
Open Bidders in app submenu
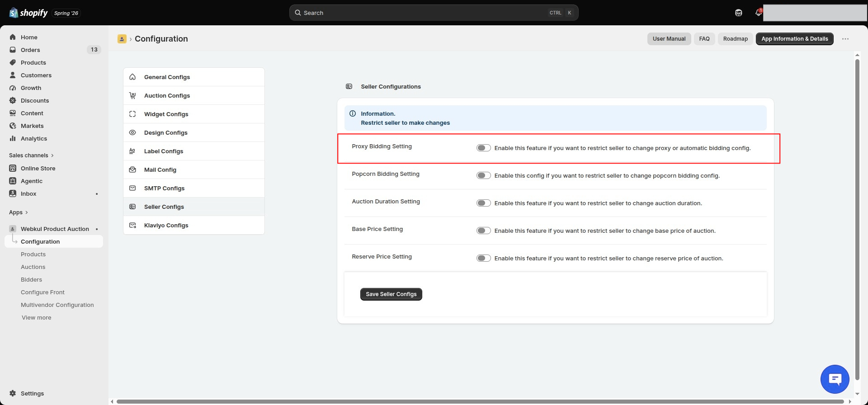pos(31,279)
